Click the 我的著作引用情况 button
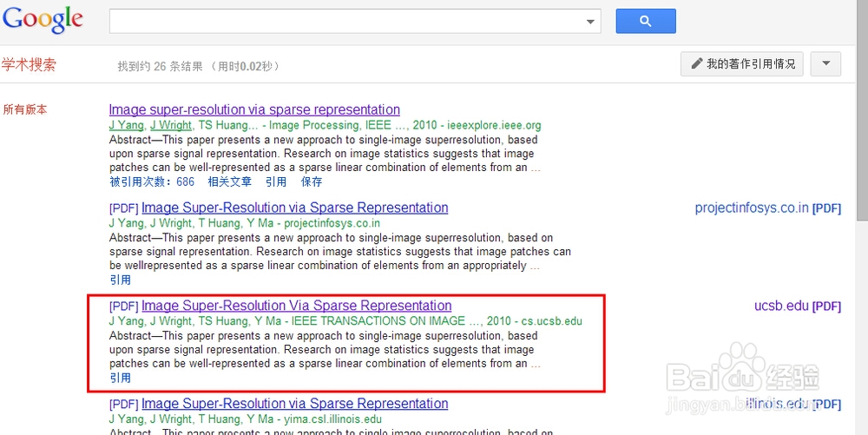The image size is (868, 435). click(x=742, y=64)
